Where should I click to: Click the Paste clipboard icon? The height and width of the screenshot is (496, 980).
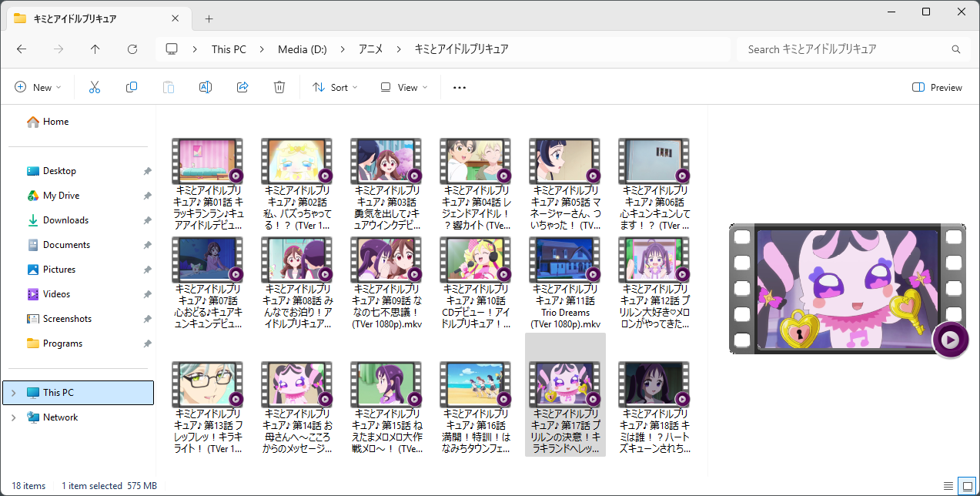pyautogui.click(x=169, y=87)
